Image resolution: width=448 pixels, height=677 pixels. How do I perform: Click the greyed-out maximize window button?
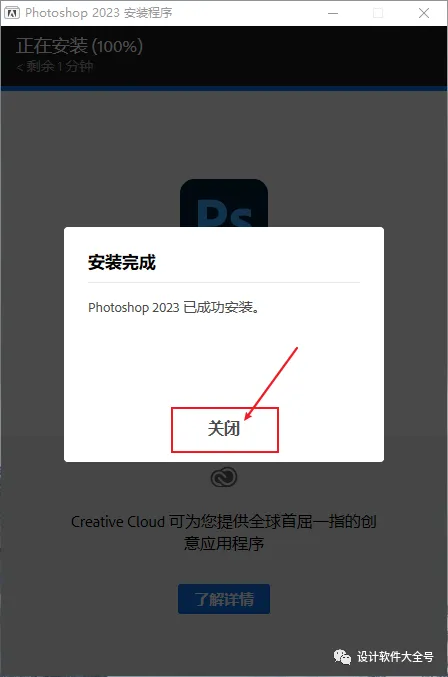coord(378,13)
